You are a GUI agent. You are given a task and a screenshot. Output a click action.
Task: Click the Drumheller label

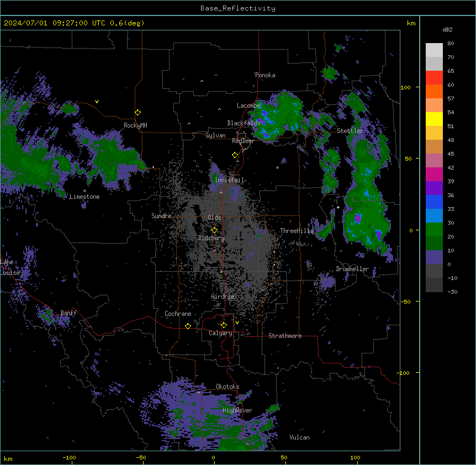[x=352, y=269]
